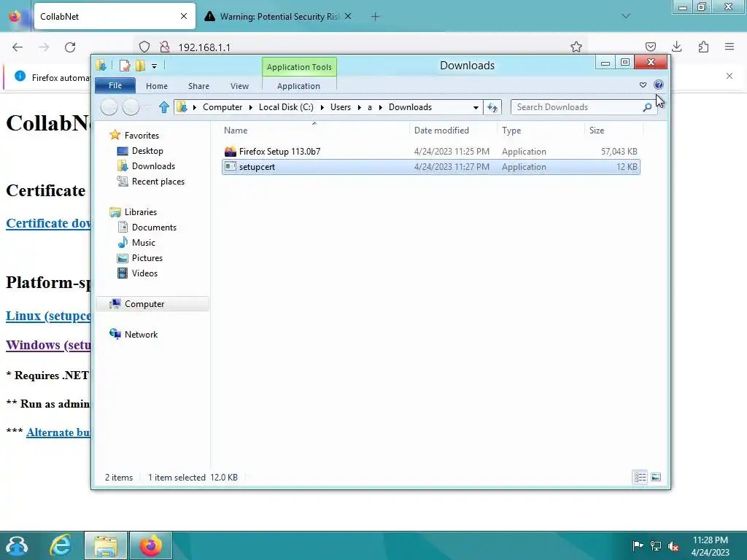Open the Customize Quick Access Toolbar dropdown
Viewport: 747px width, 560px height.
coord(155,66)
